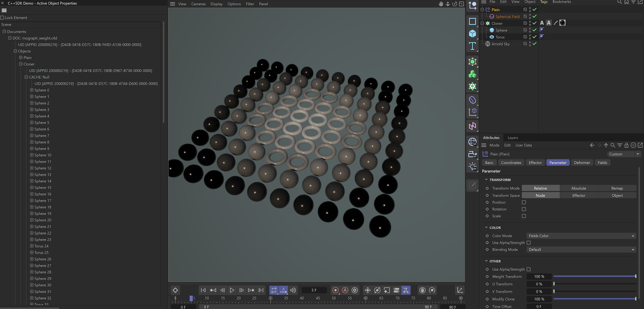Image resolution: width=644 pixels, height=309 pixels.
Task: Click the lock icon in Attributes panel
Action: [x=626, y=145]
